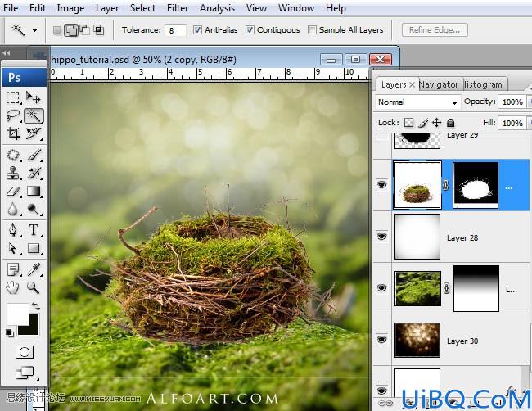Select the Healing Brush patch tool

click(x=13, y=156)
